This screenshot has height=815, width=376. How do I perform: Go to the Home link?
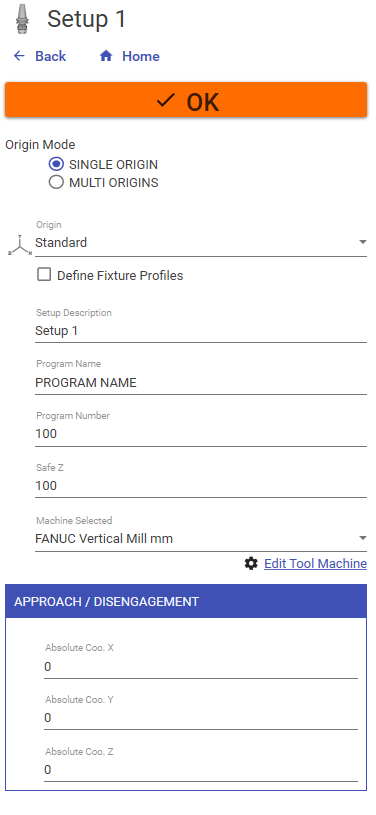point(141,56)
